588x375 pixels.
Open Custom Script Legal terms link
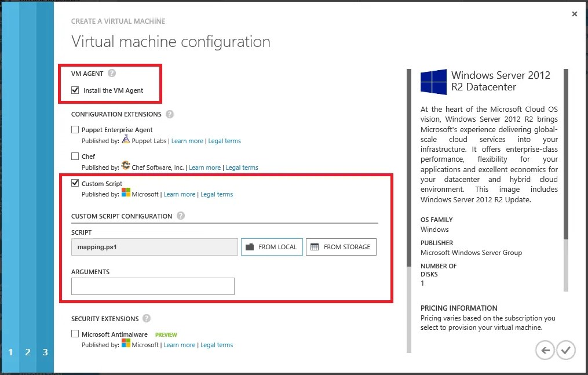point(217,194)
